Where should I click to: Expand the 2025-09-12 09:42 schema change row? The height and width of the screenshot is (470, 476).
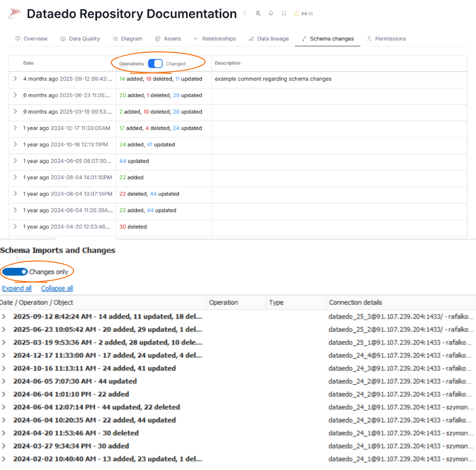pyautogui.click(x=15, y=79)
